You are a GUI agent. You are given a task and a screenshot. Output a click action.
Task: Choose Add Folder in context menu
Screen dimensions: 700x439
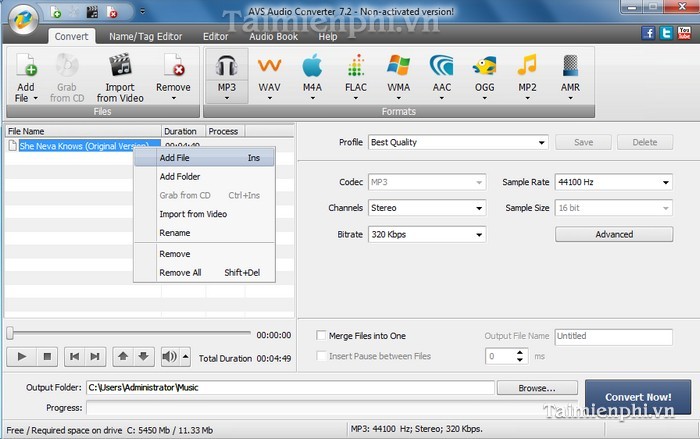click(204, 176)
